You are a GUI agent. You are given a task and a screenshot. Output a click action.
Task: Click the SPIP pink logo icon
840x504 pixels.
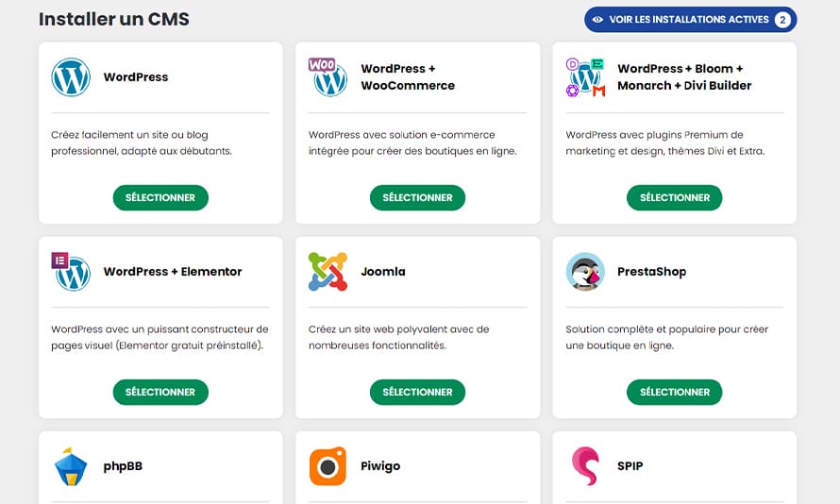click(585, 466)
